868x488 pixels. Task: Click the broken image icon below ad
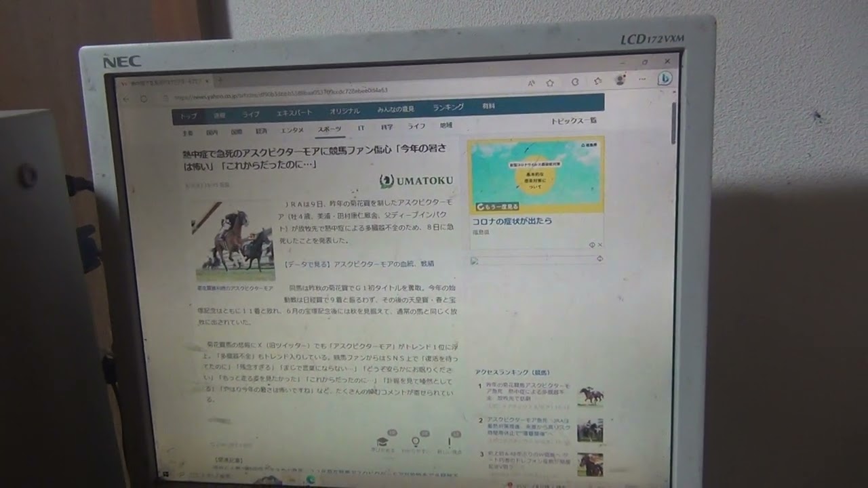(475, 260)
